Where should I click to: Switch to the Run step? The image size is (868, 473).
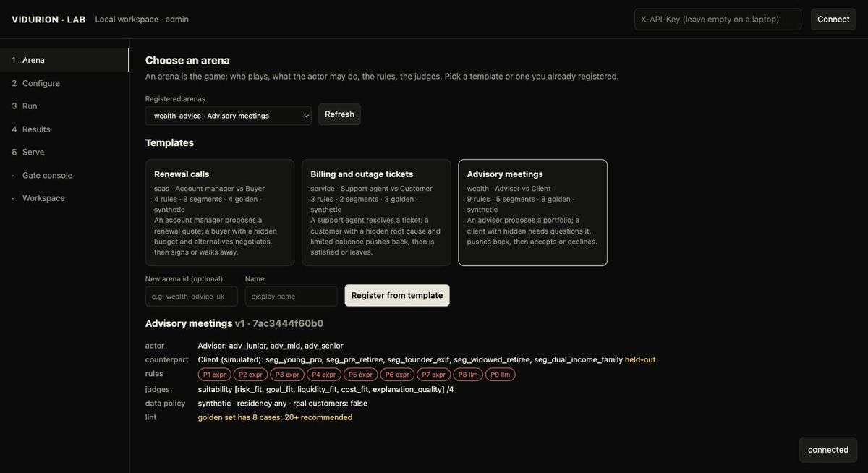coord(64,106)
